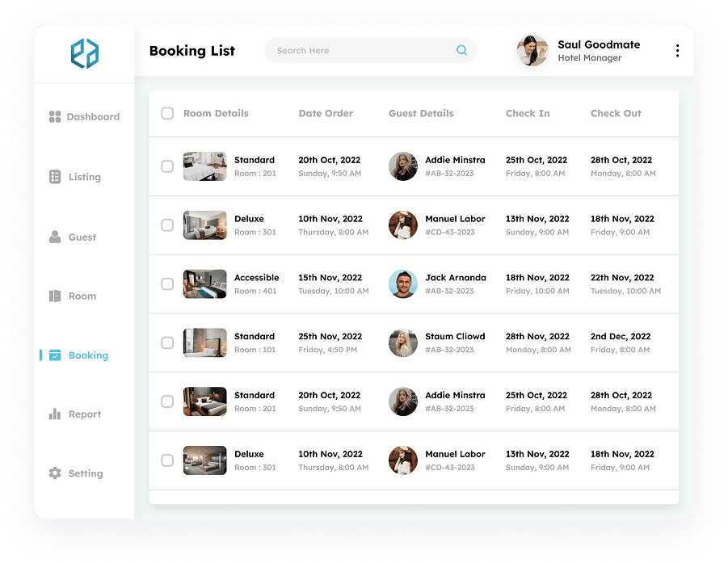The image size is (728, 563).
Task: Click the magnifying glass search button
Action: click(x=461, y=50)
